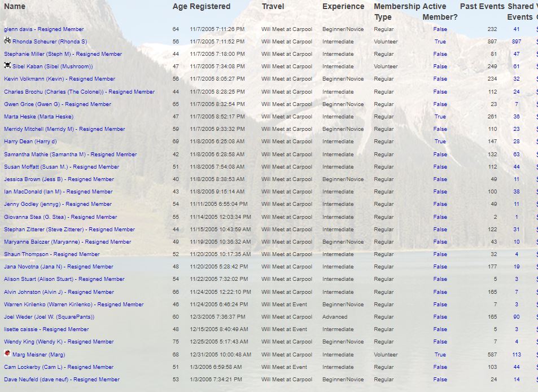Open Stephanie Miller (Steph M) profile
The image size is (538, 392).
(x=63, y=54)
